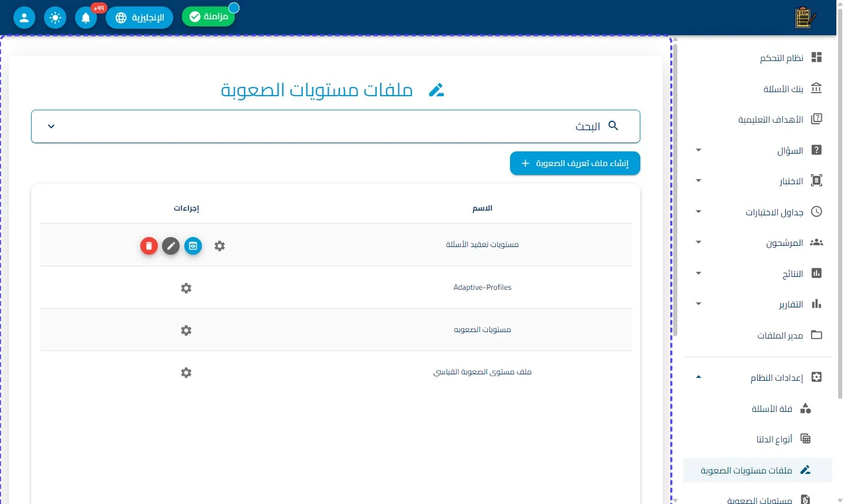Screen dimensions: 844x504
Task: Click the Adaptive-Profiles name cell
Action: point(482,287)
